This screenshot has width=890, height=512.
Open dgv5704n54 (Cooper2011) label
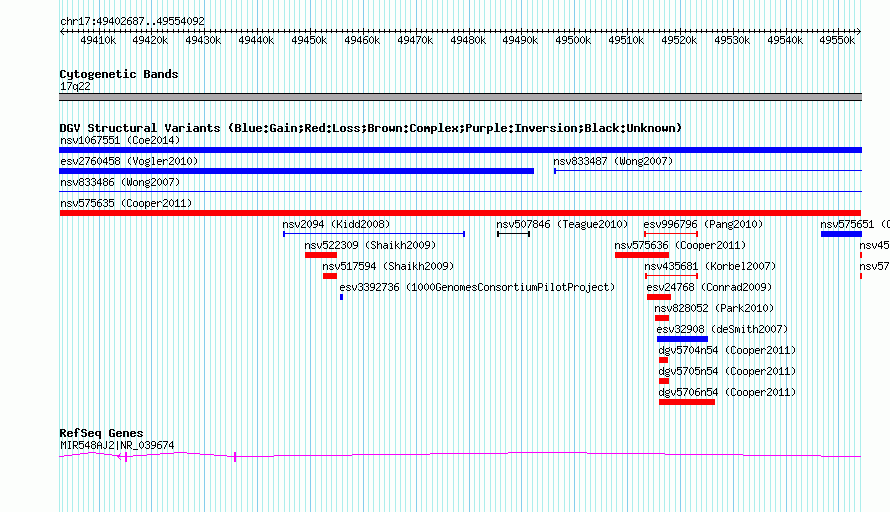727,350
